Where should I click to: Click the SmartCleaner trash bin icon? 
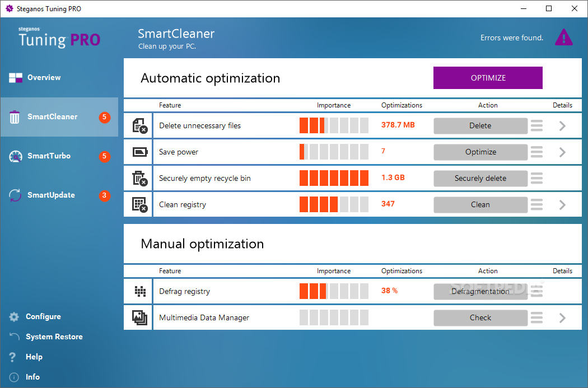click(15, 117)
